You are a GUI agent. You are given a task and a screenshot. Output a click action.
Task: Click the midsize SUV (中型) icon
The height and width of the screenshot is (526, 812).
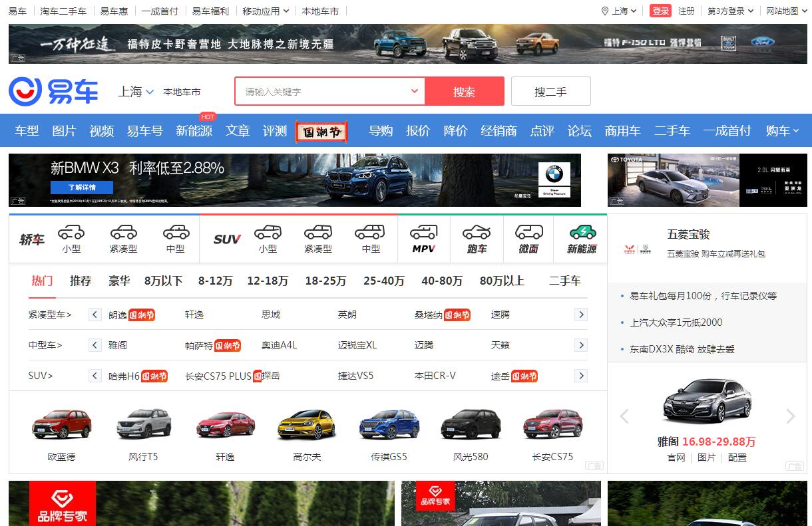tap(370, 233)
